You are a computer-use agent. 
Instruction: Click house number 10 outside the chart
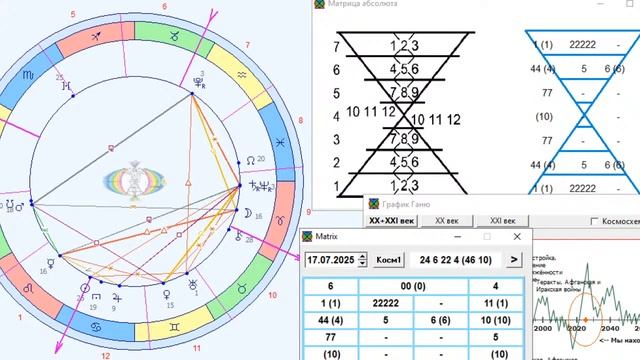coord(272,295)
